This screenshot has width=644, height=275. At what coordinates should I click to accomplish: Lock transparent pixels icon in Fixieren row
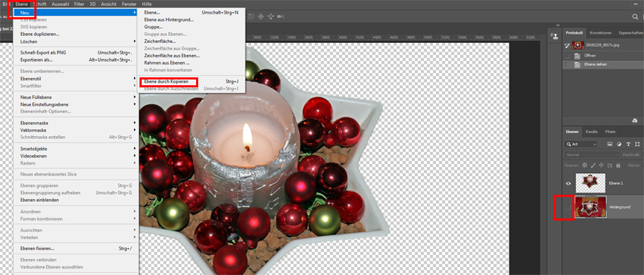(x=584, y=165)
